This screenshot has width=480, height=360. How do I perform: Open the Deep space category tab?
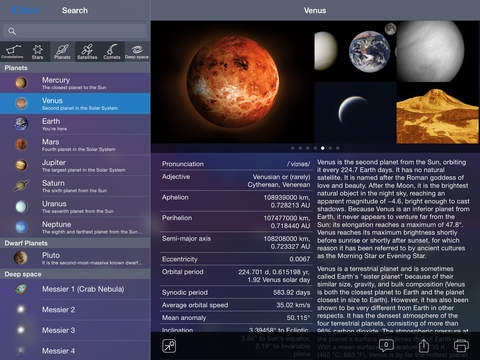(x=137, y=51)
